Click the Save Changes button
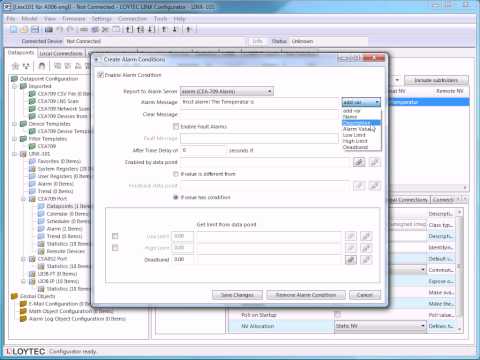 (237, 295)
